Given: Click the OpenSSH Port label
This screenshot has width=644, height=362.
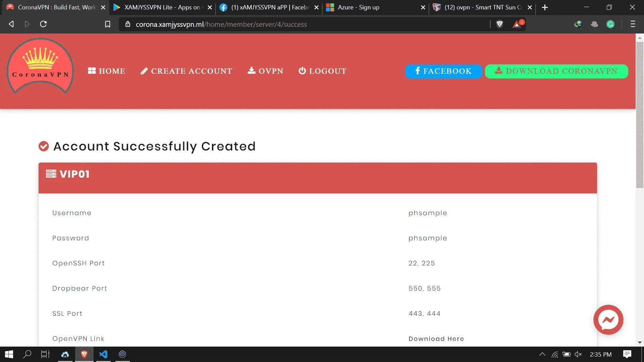Looking at the screenshot, I should (78, 263).
